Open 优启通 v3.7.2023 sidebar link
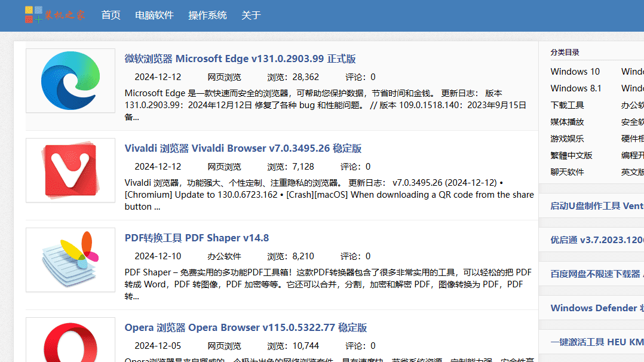Image resolution: width=644 pixels, height=362 pixels. [x=597, y=240]
